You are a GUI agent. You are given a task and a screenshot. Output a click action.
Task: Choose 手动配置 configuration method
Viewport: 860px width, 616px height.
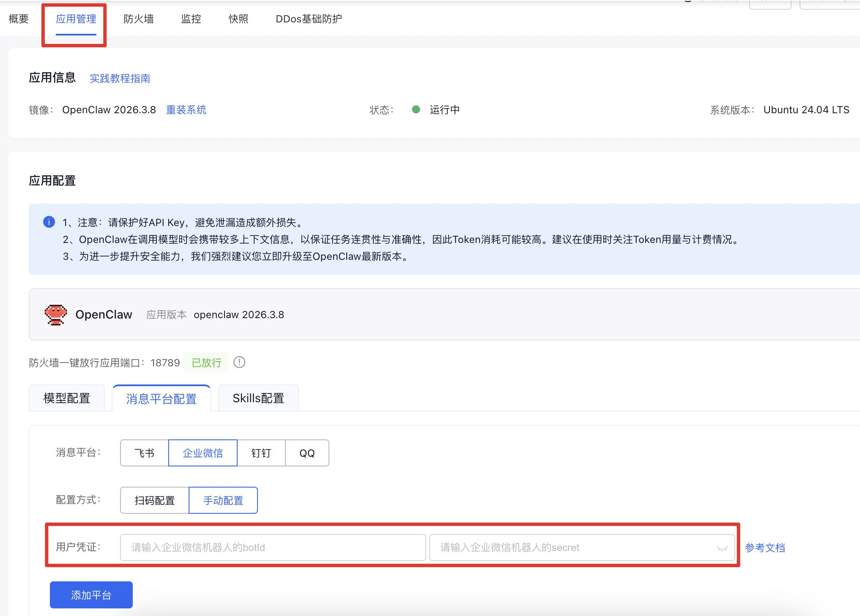pyautogui.click(x=223, y=500)
